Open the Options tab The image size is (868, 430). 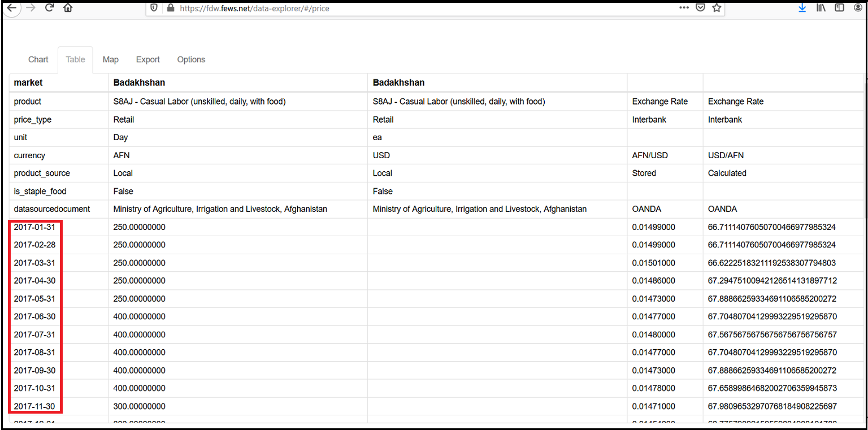191,59
